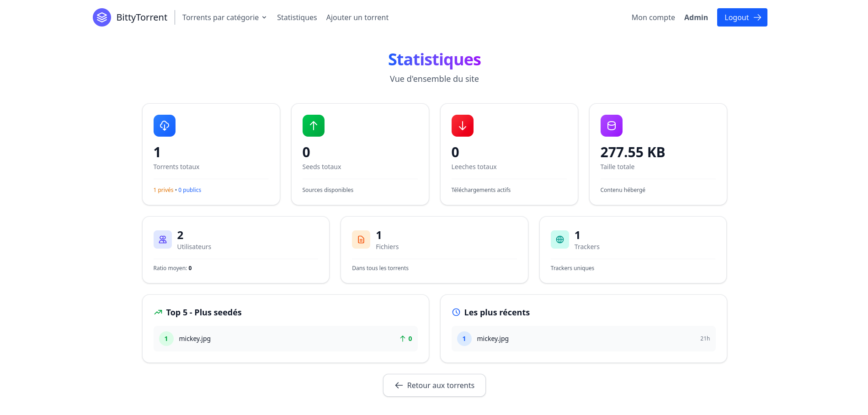
Task: Click the green up arrow seeds icon
Action: (x=314, y=126)
